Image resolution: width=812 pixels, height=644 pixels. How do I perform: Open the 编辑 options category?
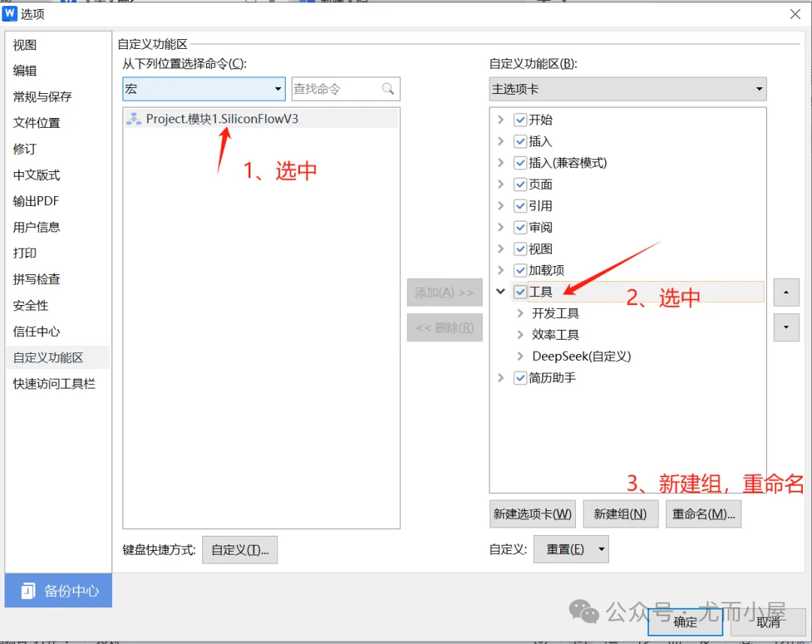[x=58, y=71]
